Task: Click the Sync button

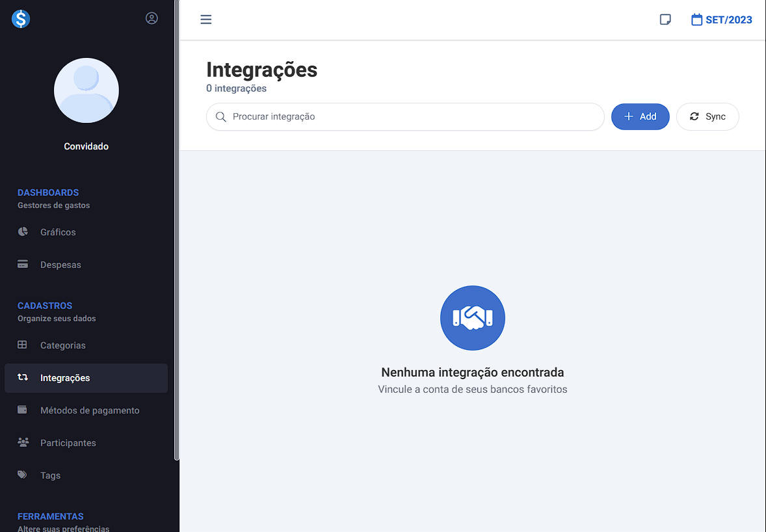Action: [707, 116]
